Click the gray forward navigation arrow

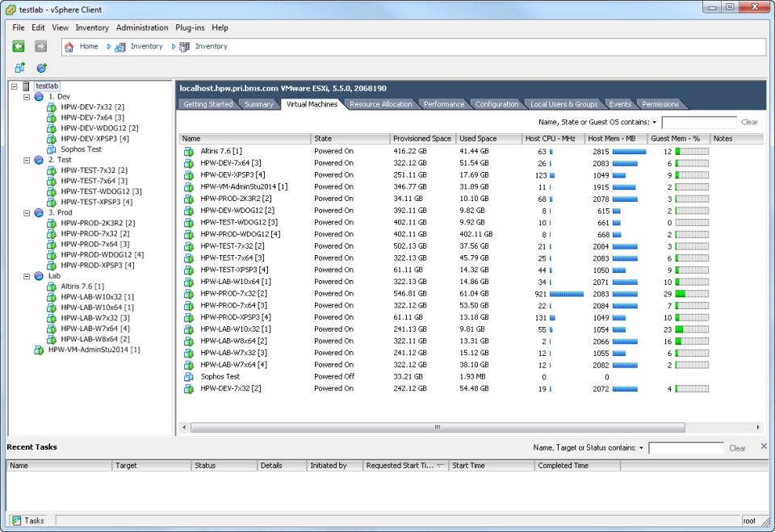tap(40, 47)
